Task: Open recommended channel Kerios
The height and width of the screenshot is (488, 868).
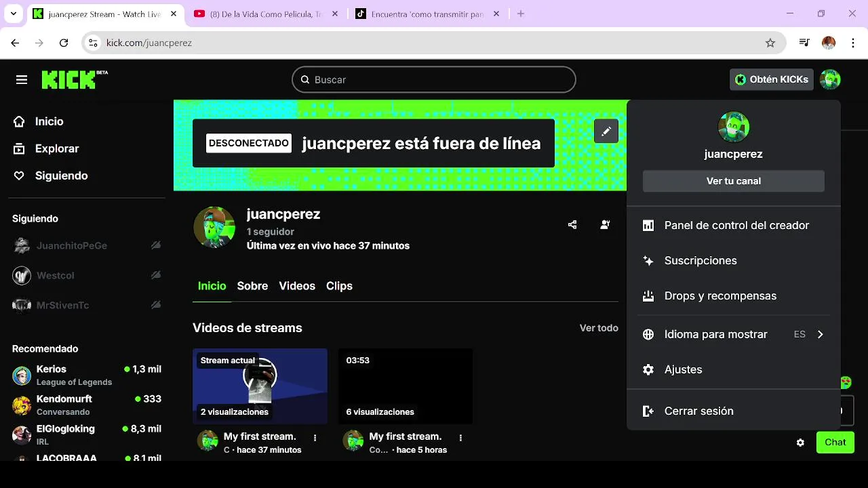Action: coord(87,375)
